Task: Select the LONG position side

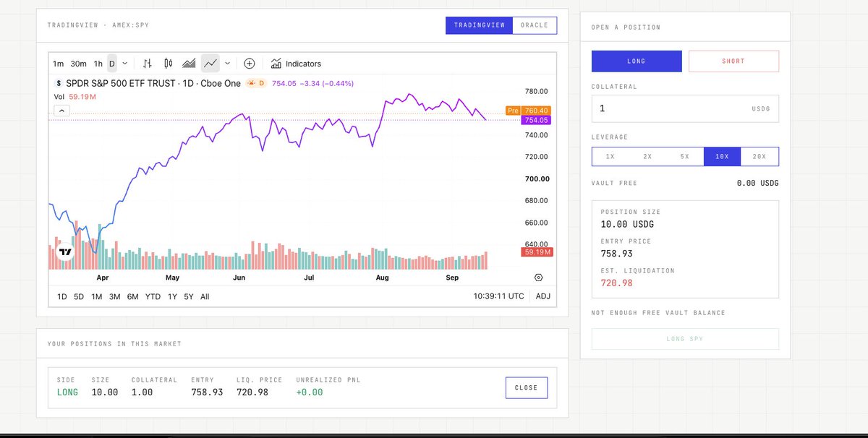Action: 637,61
